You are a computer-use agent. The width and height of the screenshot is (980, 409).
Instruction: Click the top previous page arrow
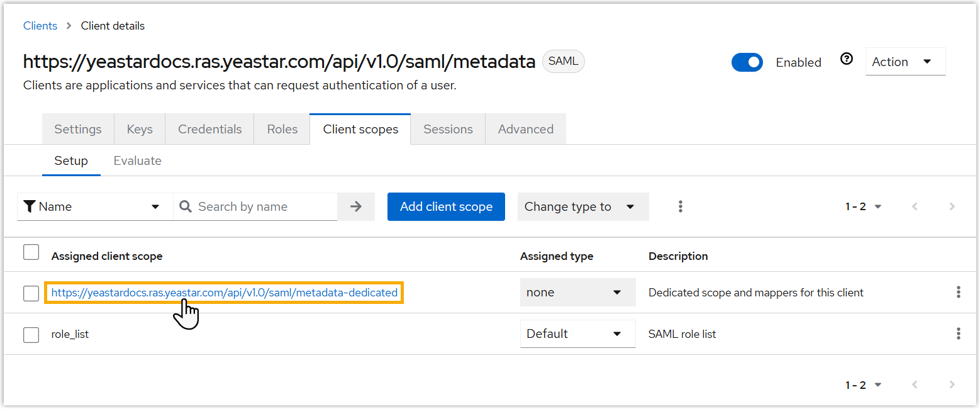[915, 206]
